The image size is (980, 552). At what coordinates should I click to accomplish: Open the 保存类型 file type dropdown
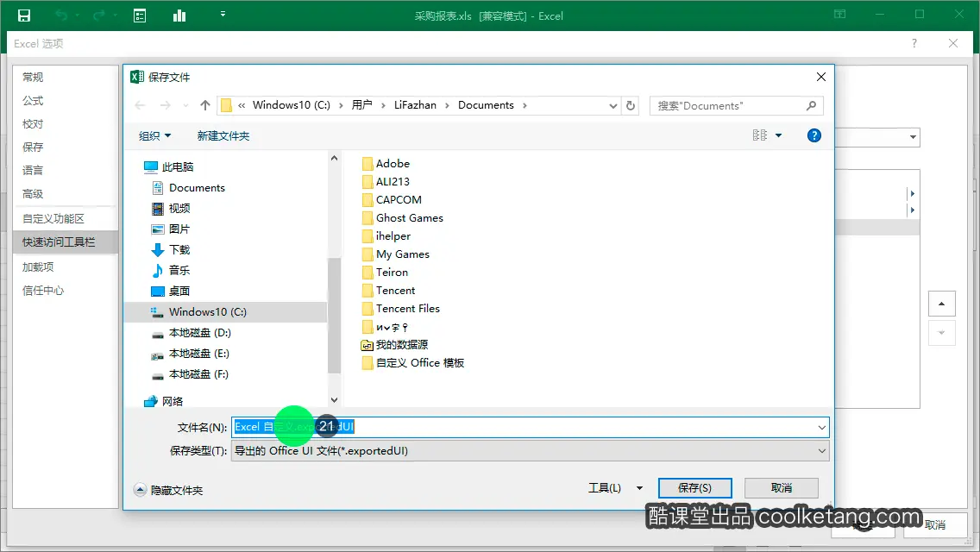click(530, 451)
